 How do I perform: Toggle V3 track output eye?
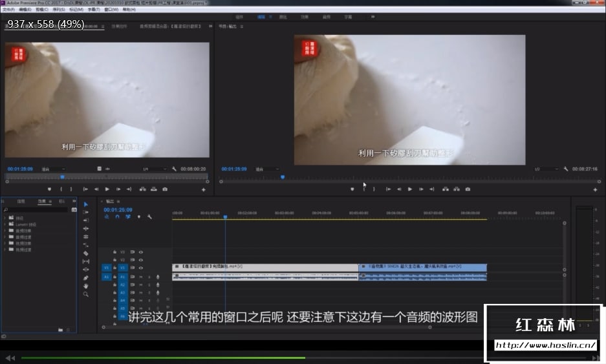pos(141,252)
